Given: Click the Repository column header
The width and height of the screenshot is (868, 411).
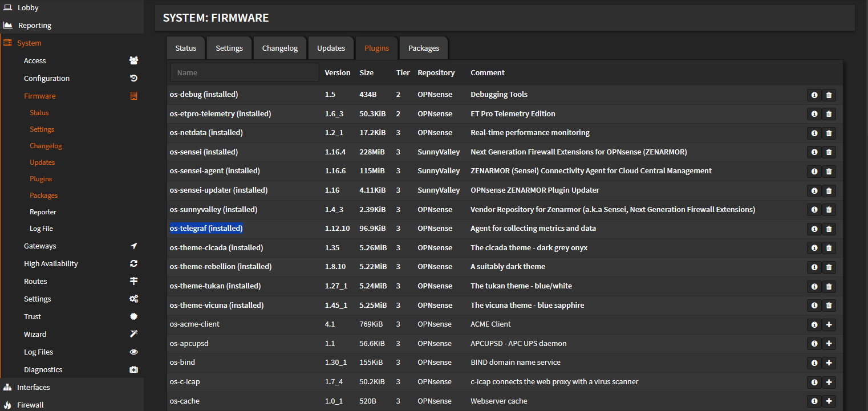Looking at the screenshot, I should pos(436,72).
